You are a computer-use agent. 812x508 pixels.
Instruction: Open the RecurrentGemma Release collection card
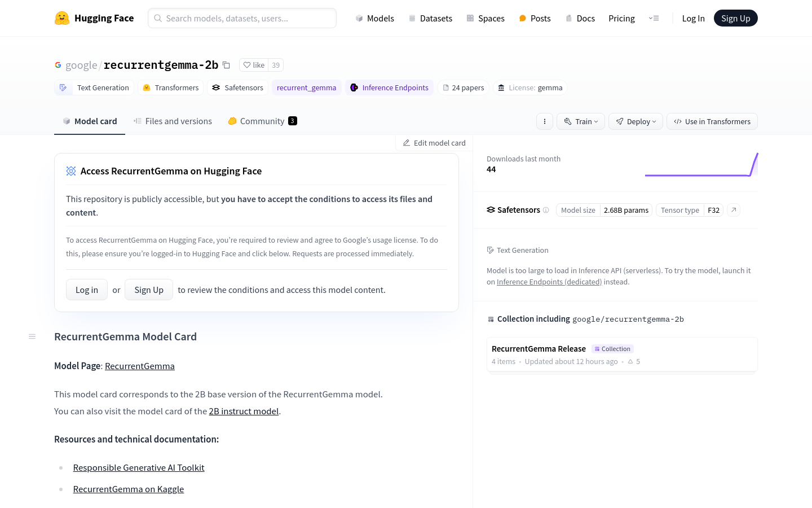click(x=622, y=354)
